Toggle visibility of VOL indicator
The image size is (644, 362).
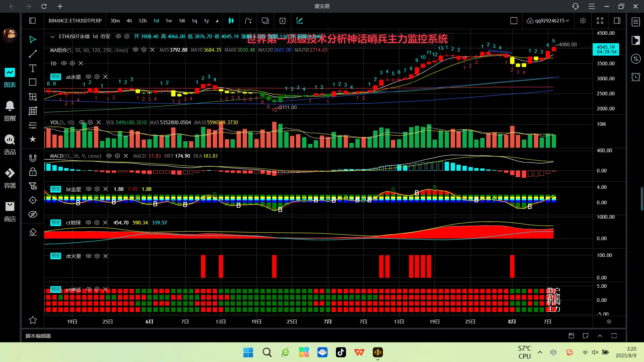[x=82, y=122]
